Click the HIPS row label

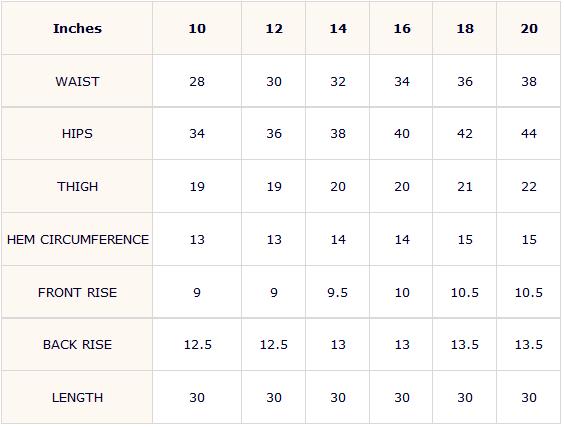[x=77, y=134]
